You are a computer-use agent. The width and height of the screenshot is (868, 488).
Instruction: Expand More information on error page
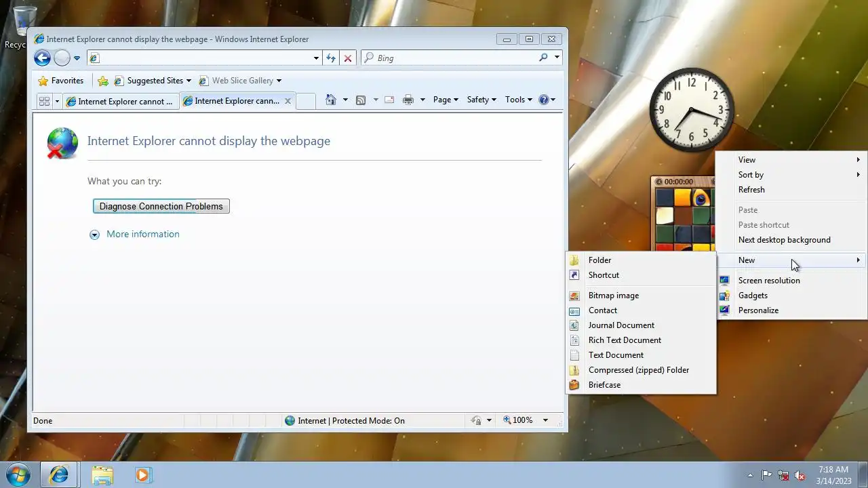pyautogui.click(x=135, y=235)
